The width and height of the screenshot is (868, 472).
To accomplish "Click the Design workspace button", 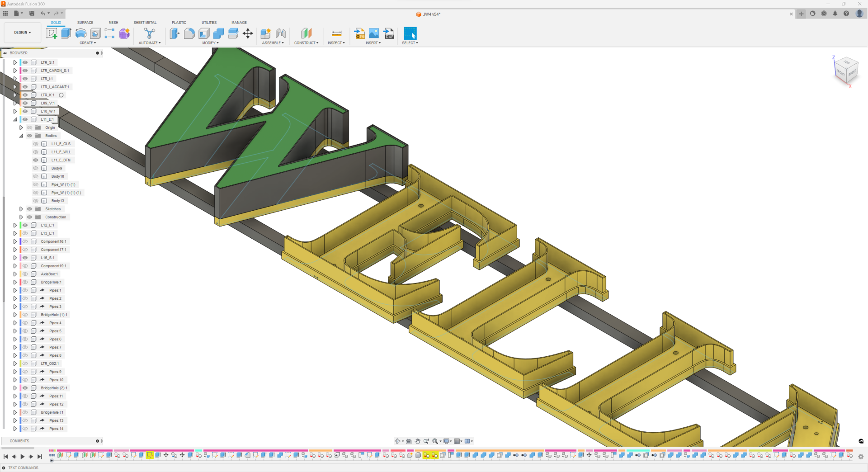I will pos(22,33).
